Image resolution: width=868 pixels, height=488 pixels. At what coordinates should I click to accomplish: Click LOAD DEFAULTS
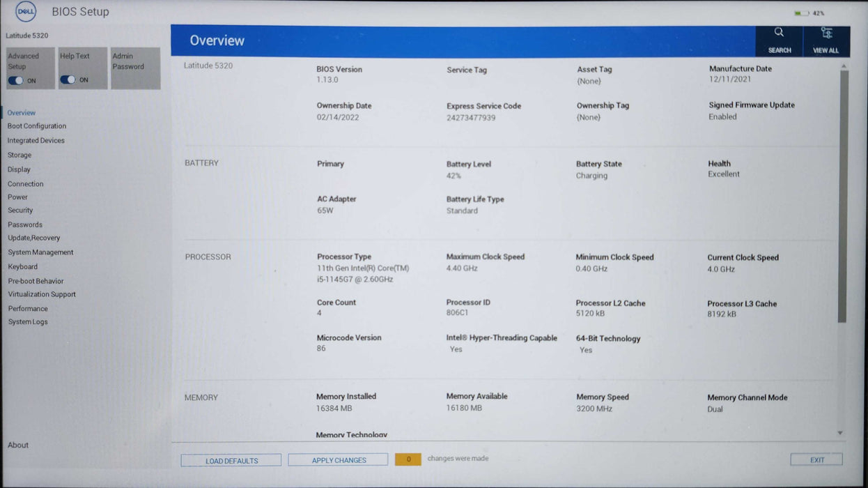click(x=231, y=460)
